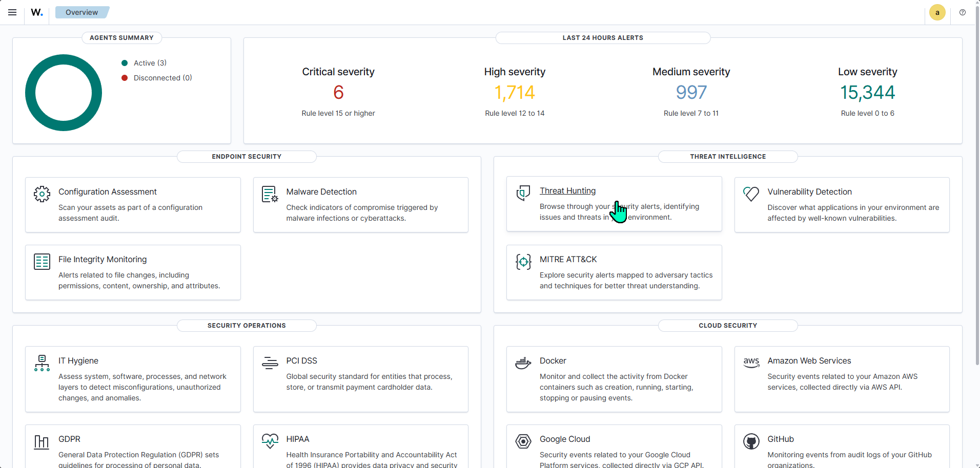Open the Threat Hunting link

click(x=567, y=190)
